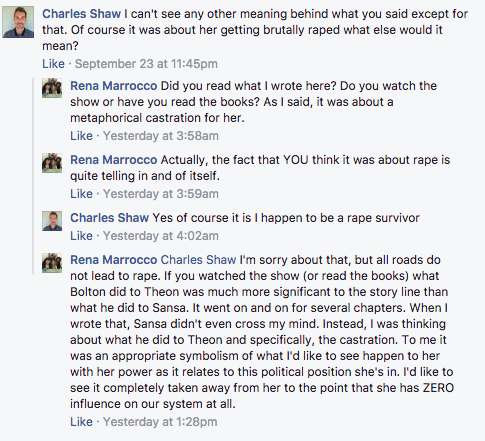Open Rena Marrocco's name on first reply

(x=114, y=86)
